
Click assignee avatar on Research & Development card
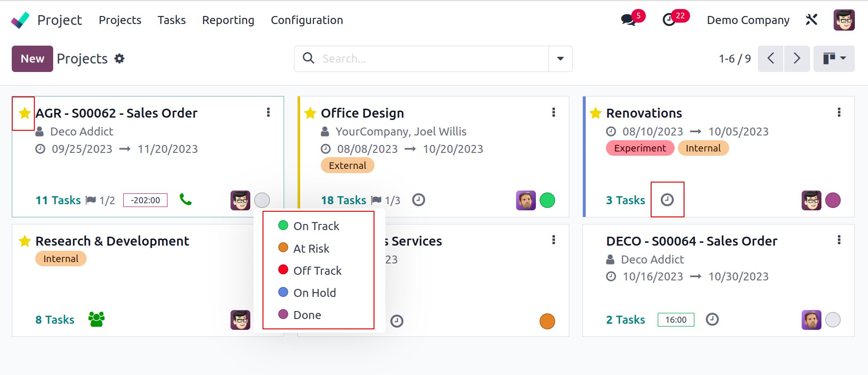pyautogui.click(x=240, y=320)
